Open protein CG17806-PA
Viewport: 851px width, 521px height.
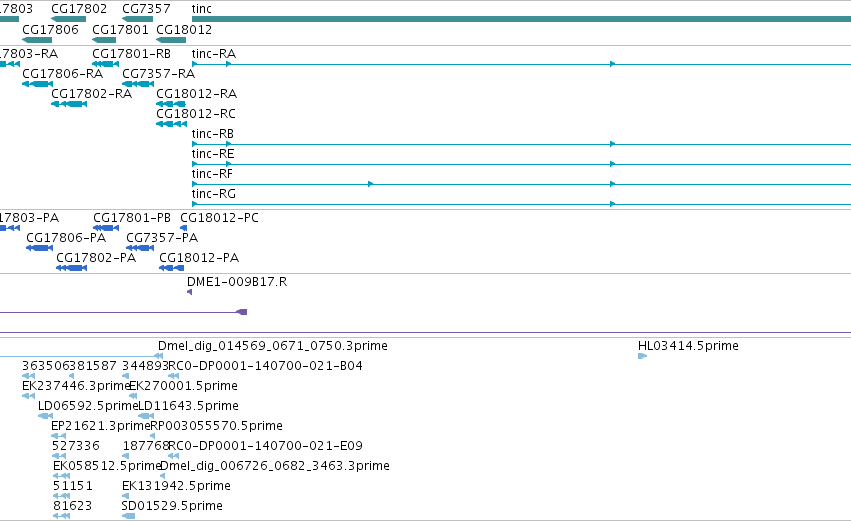click(x=66, y=238)
